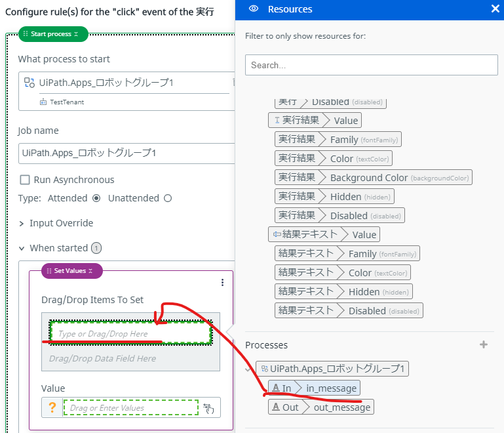
Task: Focus the Resources search box
Action: pyautogui.click(x=371, y=65)
